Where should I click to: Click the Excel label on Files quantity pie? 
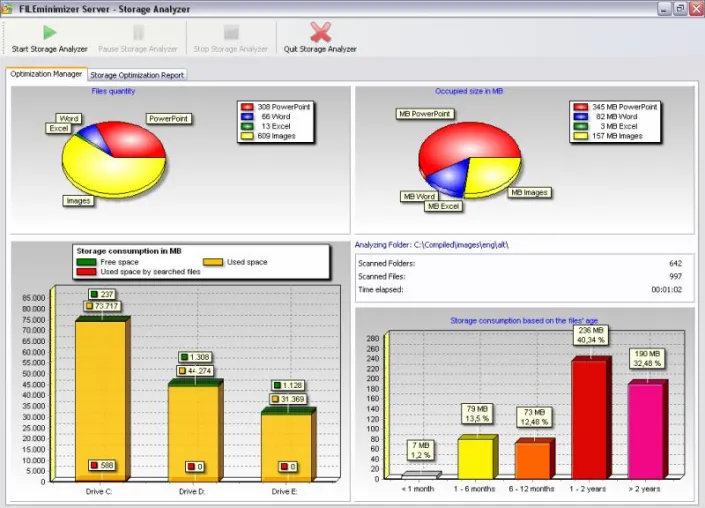tap(59, 128)
